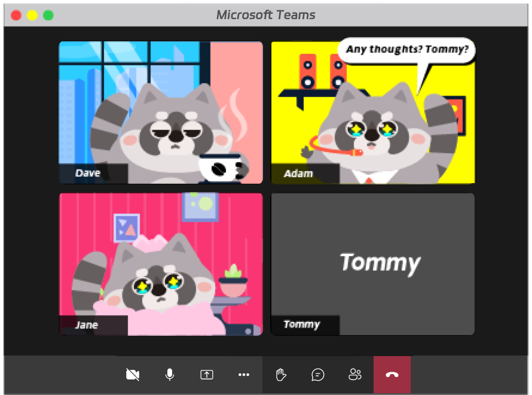Click the green full-screen window button
Screen dimensions: 532x395
pos(48,15)
